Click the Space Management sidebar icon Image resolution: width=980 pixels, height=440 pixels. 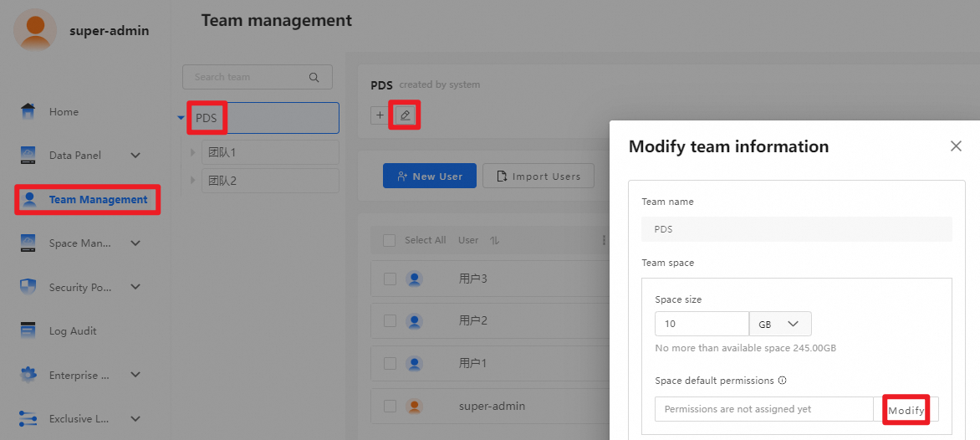click(28, 243)
